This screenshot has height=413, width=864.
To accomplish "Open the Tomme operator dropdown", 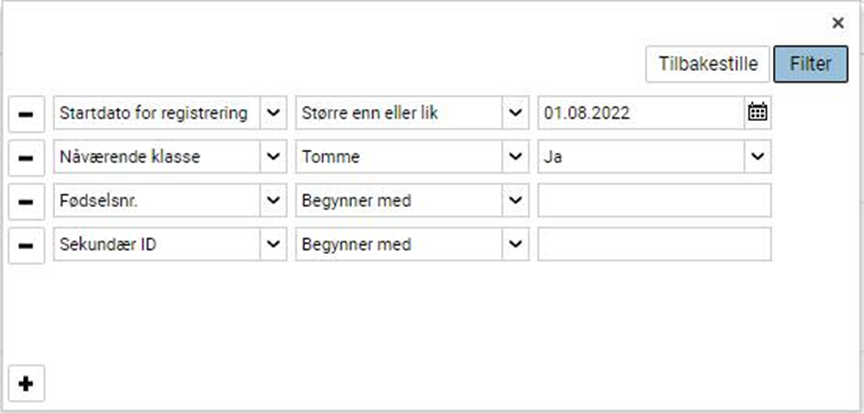I will tap(515, 157).
